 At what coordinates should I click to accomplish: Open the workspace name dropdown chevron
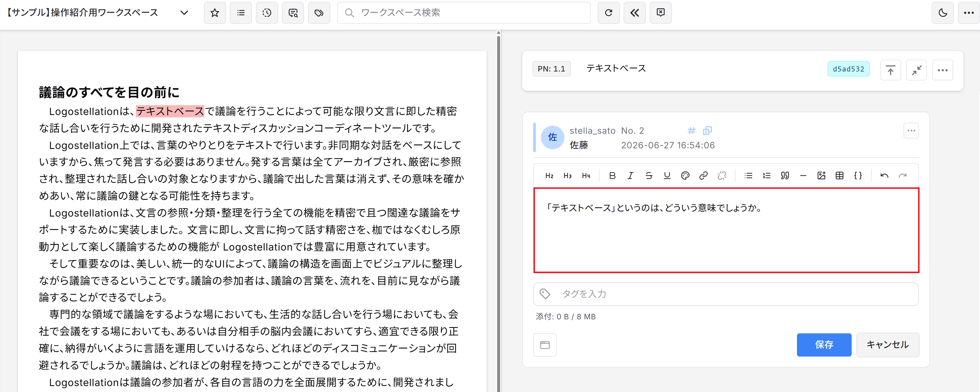(184, 13)
